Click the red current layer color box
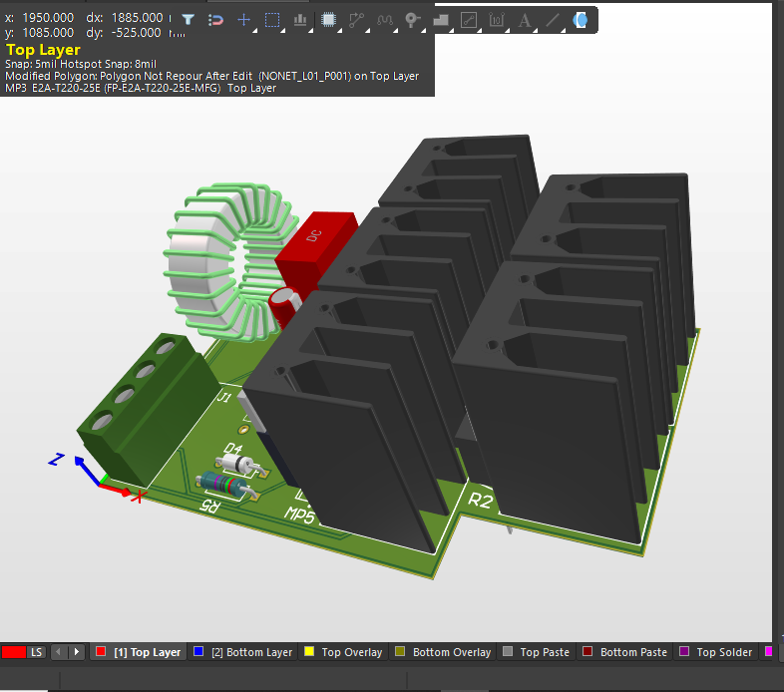The height and width of the screenshot is (692, 784). click(x=14, y=652)
